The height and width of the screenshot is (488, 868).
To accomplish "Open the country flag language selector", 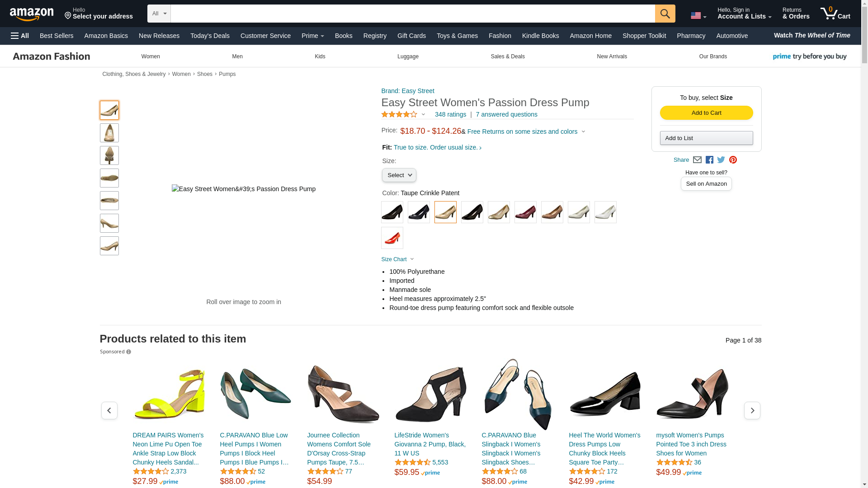I will [x=698, y=15].
